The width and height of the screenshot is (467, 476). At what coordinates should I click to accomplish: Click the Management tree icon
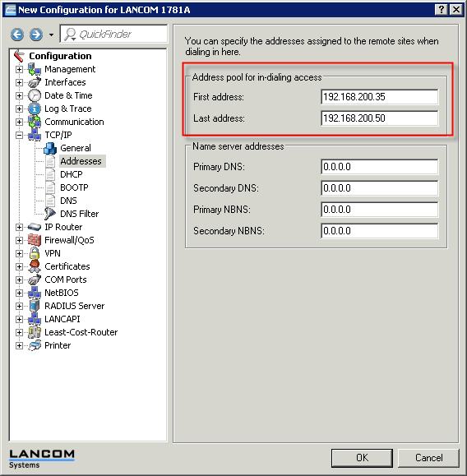point(35,69)
